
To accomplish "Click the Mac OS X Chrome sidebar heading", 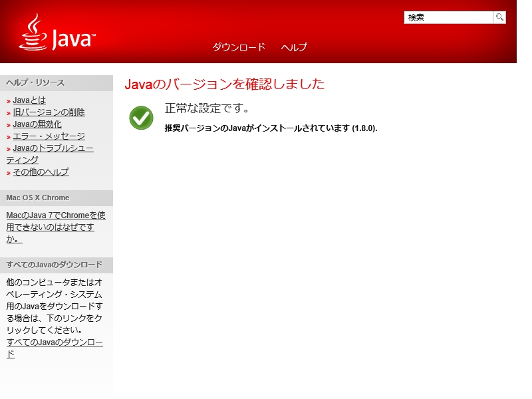I will click(x=38, y=198).
